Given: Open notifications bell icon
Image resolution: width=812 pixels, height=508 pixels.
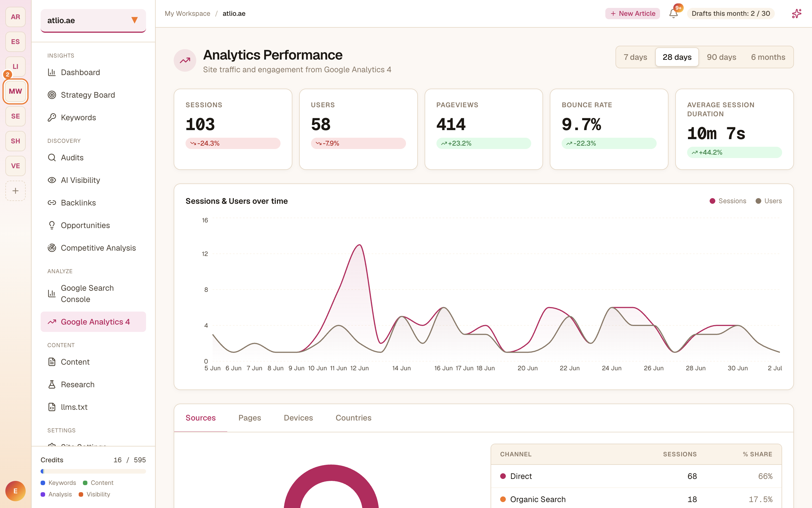Looking at the screenshot, I should tap(673, 14).
